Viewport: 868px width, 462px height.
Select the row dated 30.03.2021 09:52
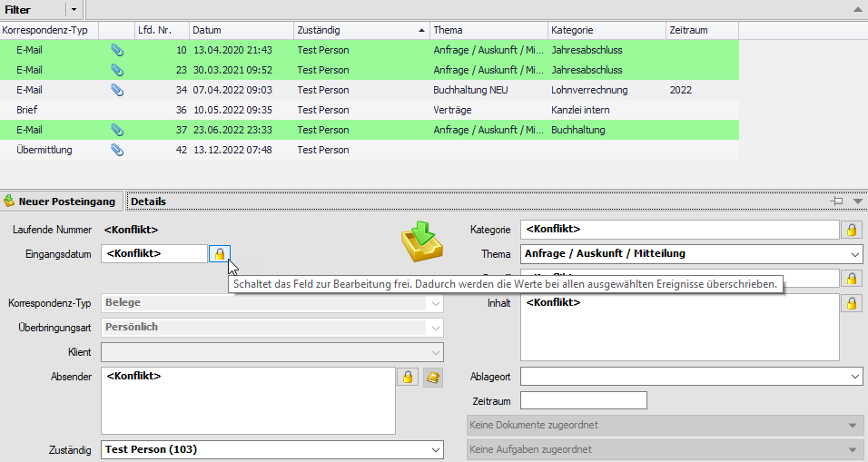(370, 70)
